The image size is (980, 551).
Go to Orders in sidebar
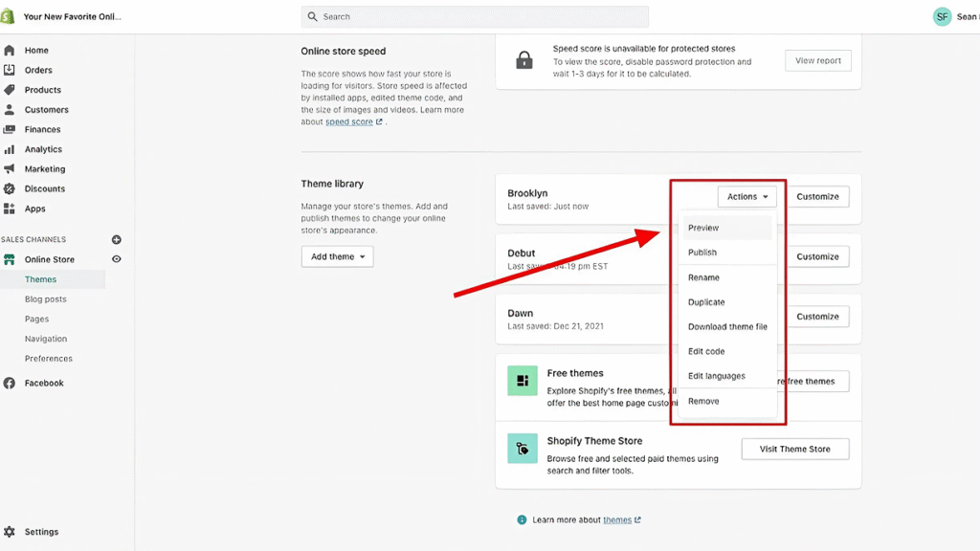tap(38, 70)
